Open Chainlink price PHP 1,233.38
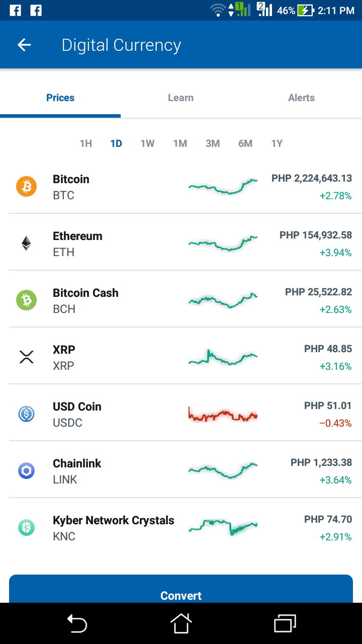The height and width of the screenshot is (644, 362). pos(321,462)
